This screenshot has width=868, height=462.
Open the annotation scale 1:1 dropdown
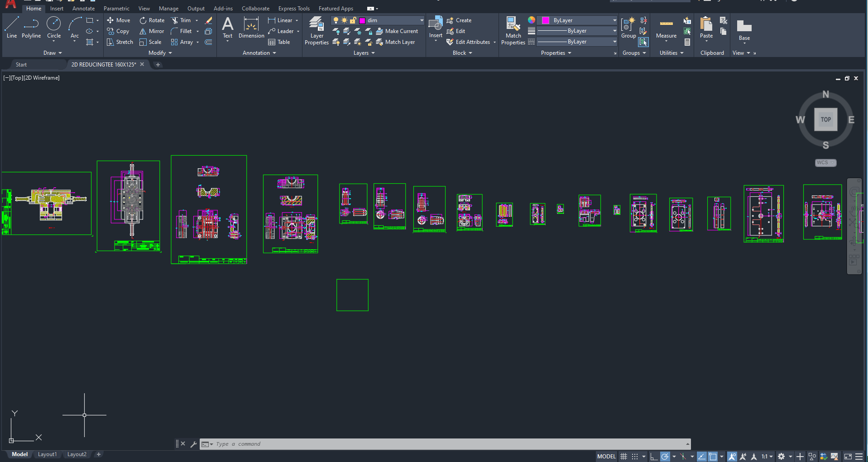(767, 457)
